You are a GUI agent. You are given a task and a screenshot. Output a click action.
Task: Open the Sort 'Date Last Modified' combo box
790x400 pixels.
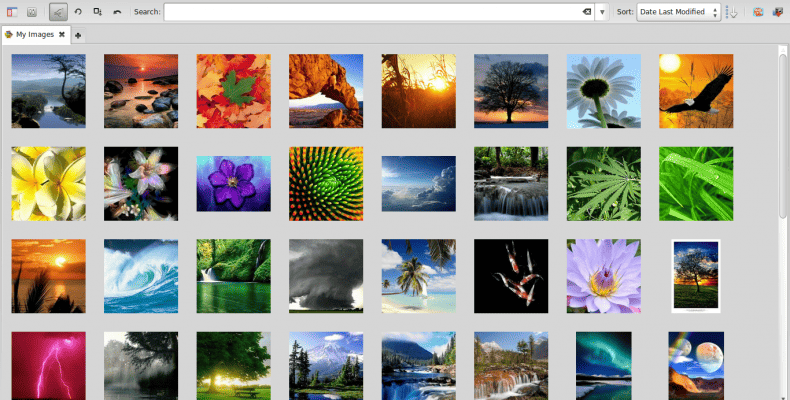(679, 12)
